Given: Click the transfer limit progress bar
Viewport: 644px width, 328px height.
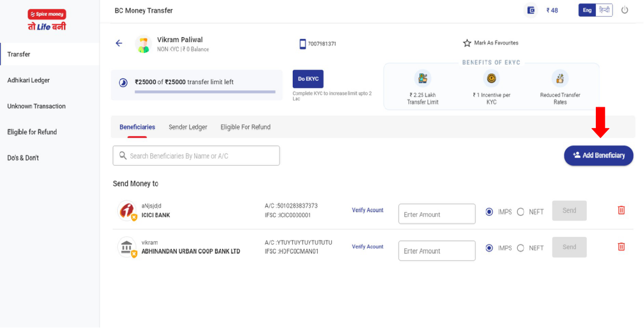Looking at the screenshot, I should click(x=205, y=92).
